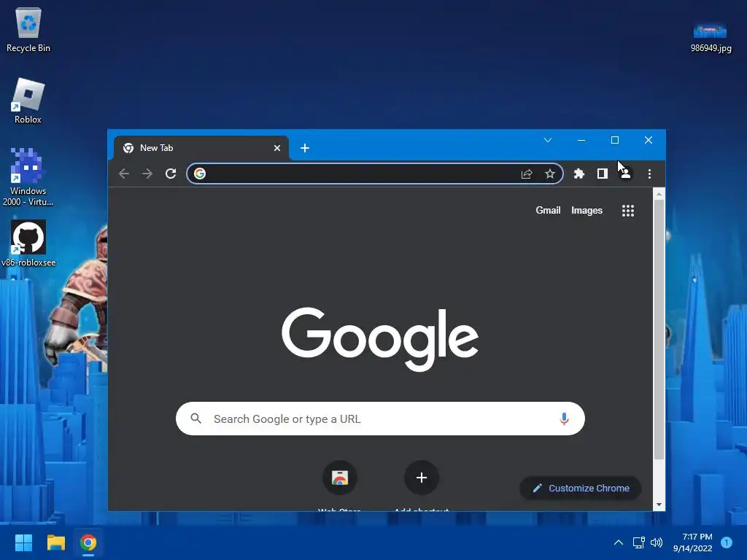Open File Explorer from the taskbar
Image resolution: width=747 pixels, height=560 pixels.
tap(55, 542)
